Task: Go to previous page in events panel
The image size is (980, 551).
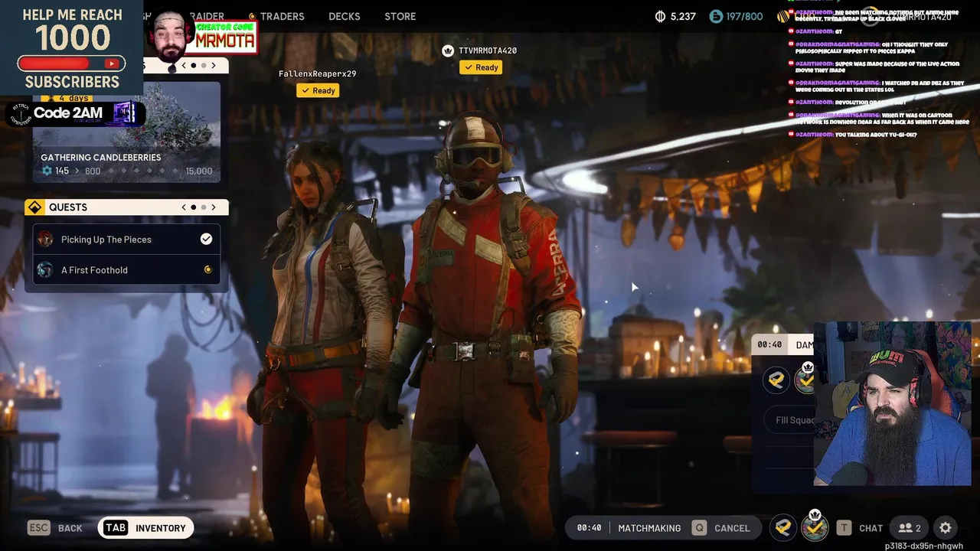Action: point(184,66)
